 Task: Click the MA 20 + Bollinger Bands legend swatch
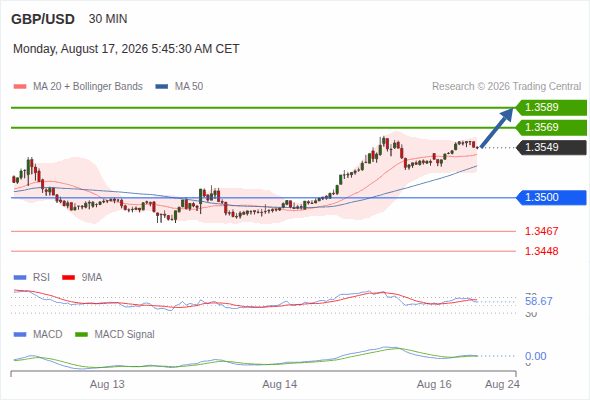coord(20,87)
